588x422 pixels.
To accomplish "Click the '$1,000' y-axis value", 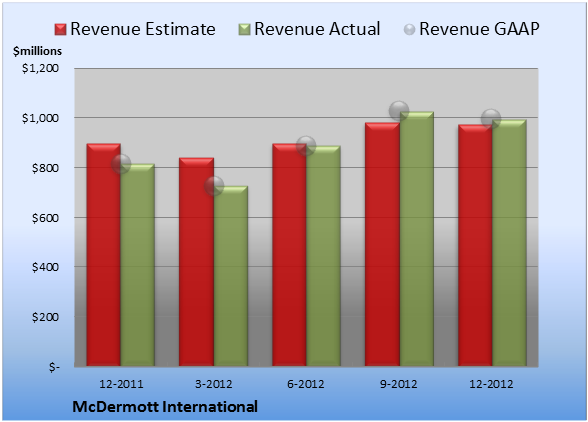I will pyautogui.click(x=40, y=118).
